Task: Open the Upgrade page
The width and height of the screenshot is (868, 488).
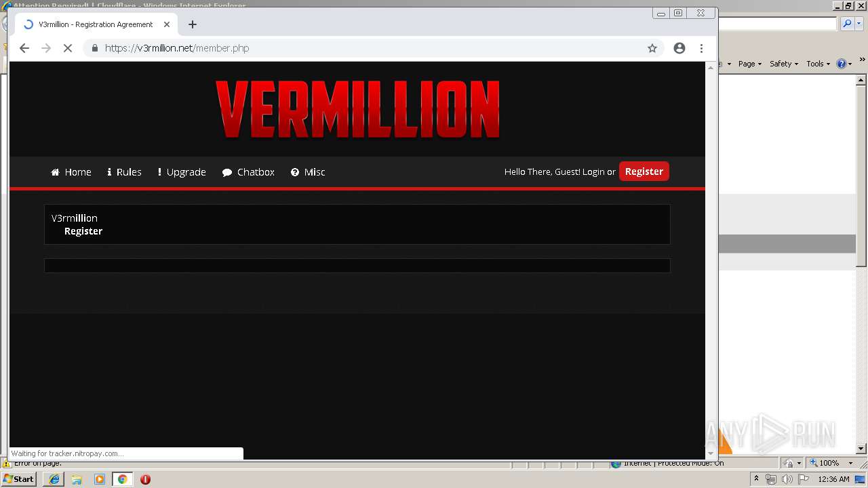Action: point(182,172)
